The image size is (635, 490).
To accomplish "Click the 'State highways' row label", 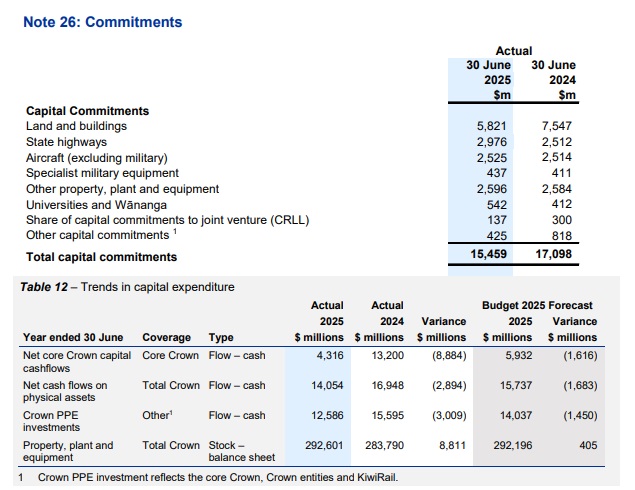I will pyautogui.click(x=66, y=142).
